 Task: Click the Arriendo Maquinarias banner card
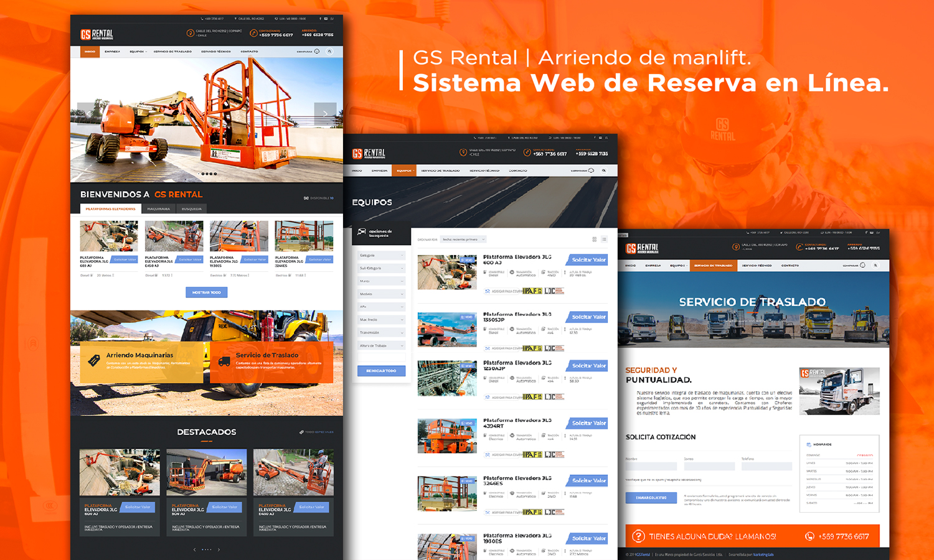click(x=141, y=362)
